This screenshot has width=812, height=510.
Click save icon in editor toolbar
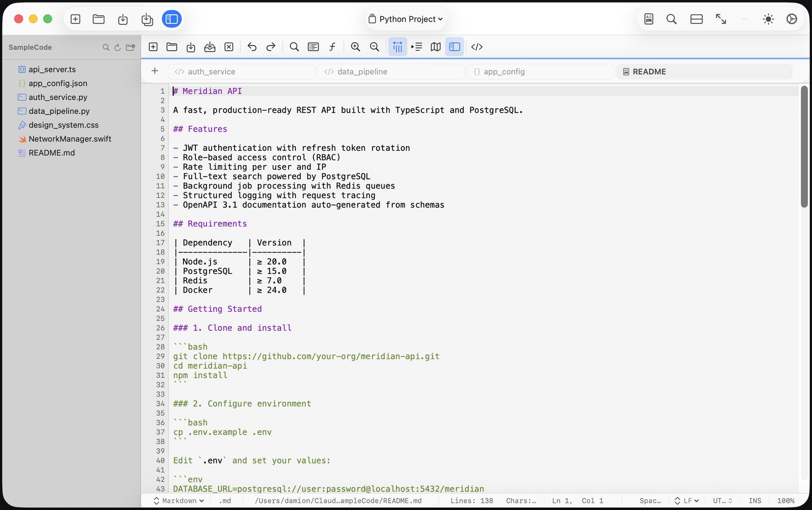tap(191, 47)
